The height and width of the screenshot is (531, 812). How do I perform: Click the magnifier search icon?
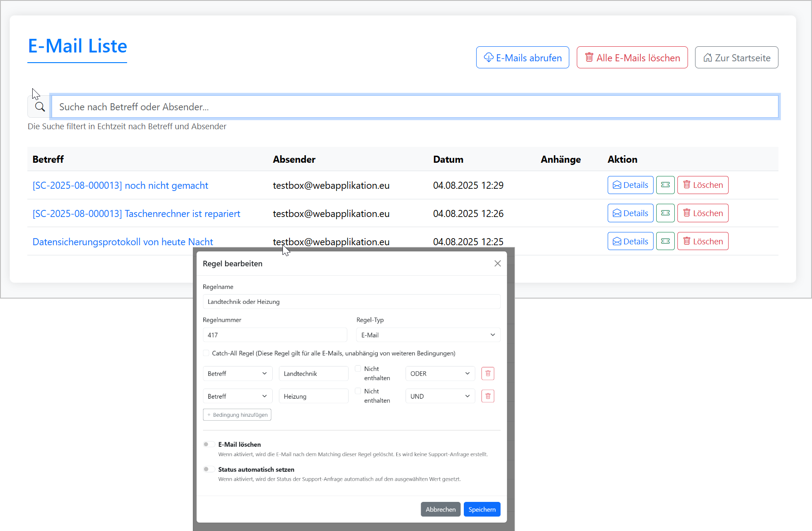pyautogui.click(x=39, y=106)
